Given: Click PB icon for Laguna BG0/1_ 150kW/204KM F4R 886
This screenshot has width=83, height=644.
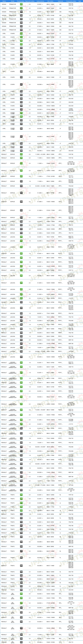Looking at the screenshot, I should pyautogui.click(x=21, y=294).
